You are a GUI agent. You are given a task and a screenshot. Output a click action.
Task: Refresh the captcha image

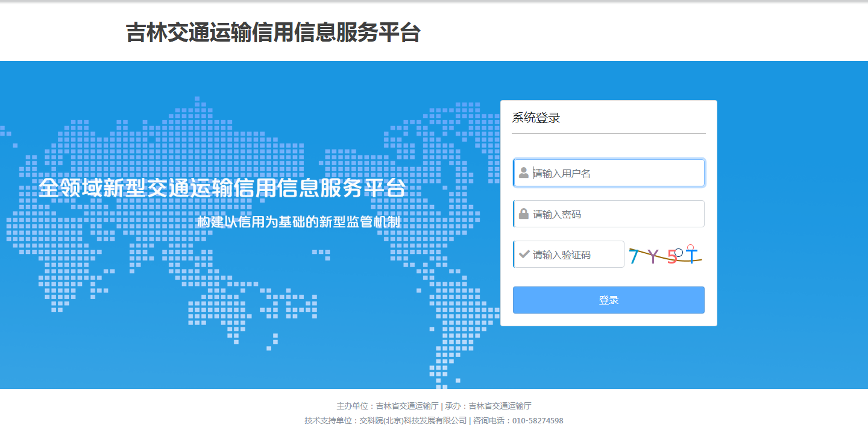[x=665, y=256]
